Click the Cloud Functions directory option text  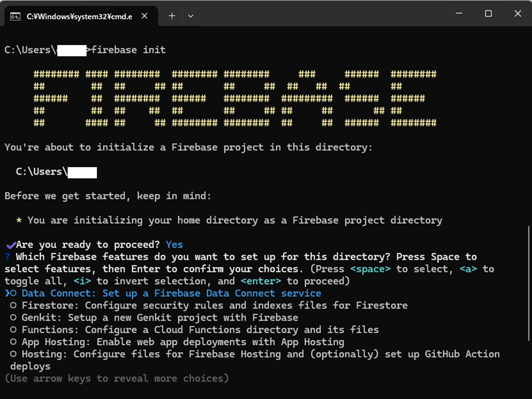pyautogui.click(x=200, y=330)
